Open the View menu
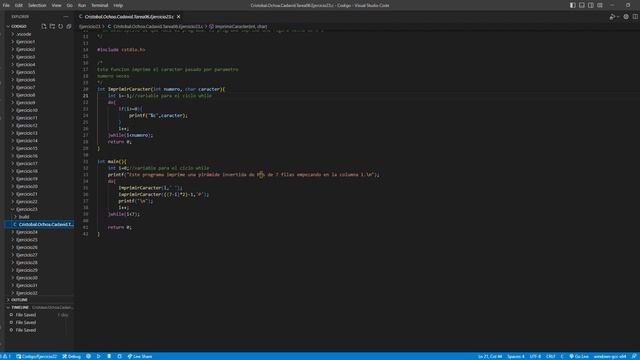640x360 pixels. [x=56, y=5]
